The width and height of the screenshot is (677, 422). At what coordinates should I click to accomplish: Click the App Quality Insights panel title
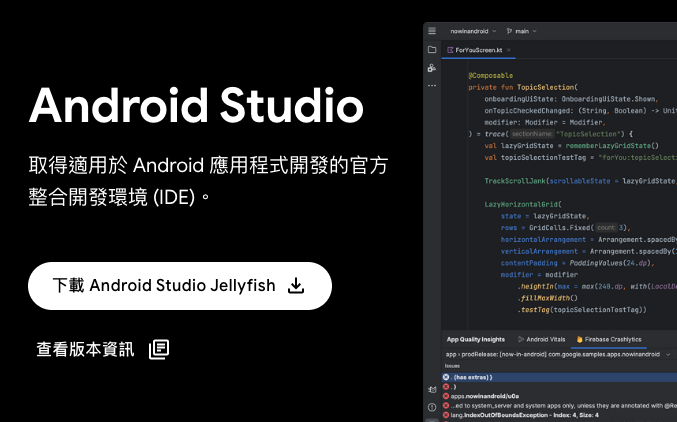click(x=476, y=340)
